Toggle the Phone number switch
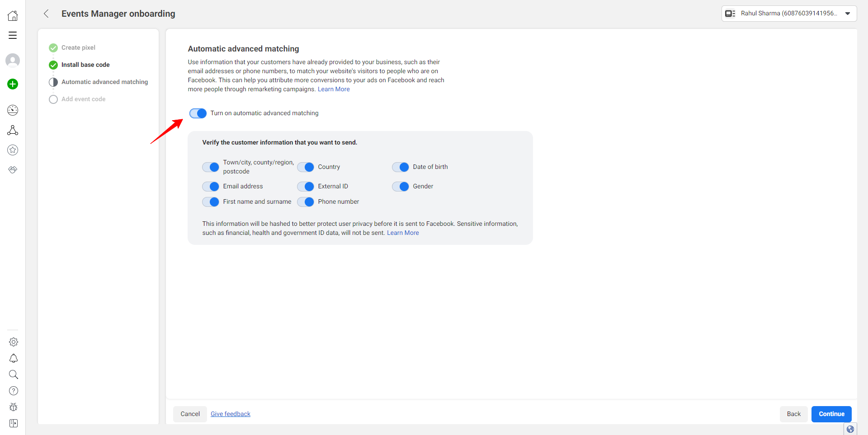This screenshot has width=868, height=435. point(306,202)
